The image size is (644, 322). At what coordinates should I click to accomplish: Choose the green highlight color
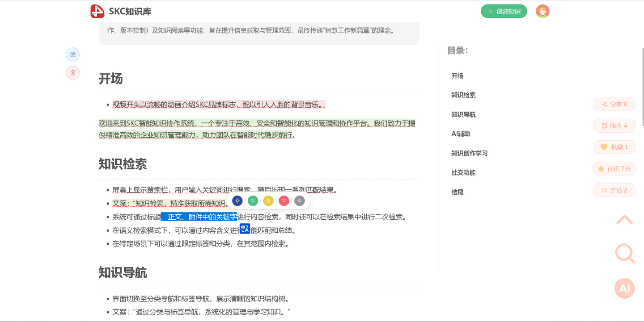[x=253, y=201]
